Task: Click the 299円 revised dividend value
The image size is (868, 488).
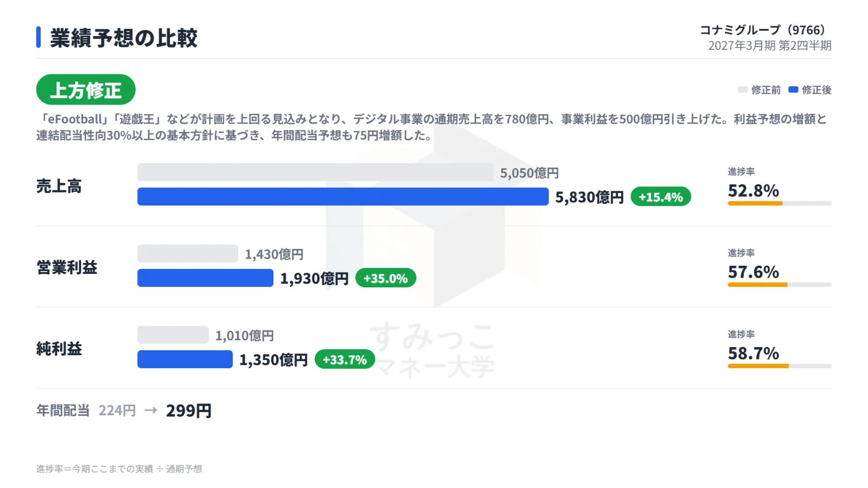Action: [189, 410]
